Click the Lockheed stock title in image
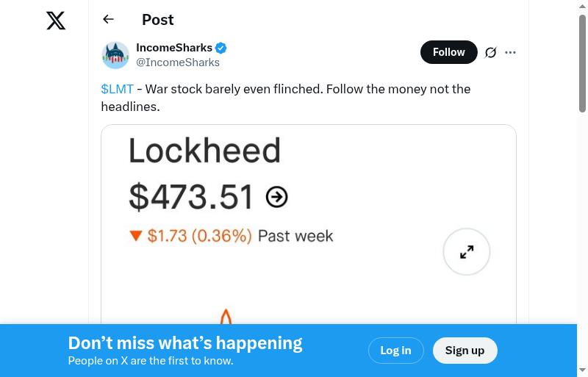The height and width of the screenshot is (377, 588). tap(204, 151)
